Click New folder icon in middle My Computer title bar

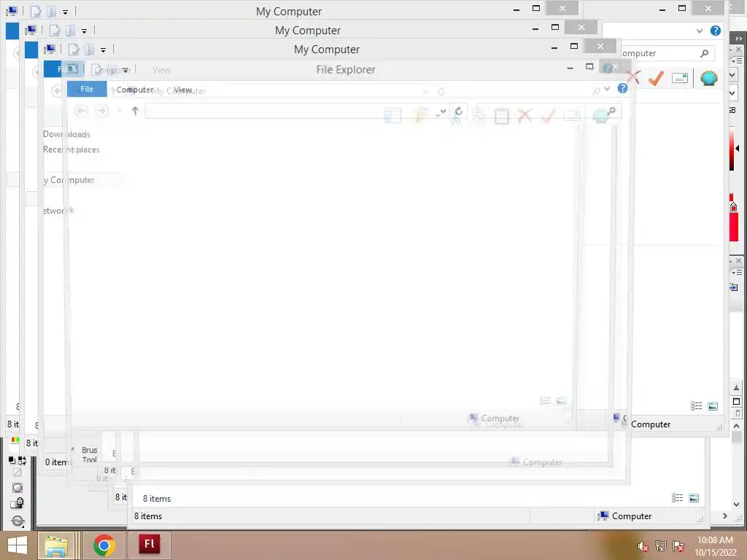(x=70, y=31)
